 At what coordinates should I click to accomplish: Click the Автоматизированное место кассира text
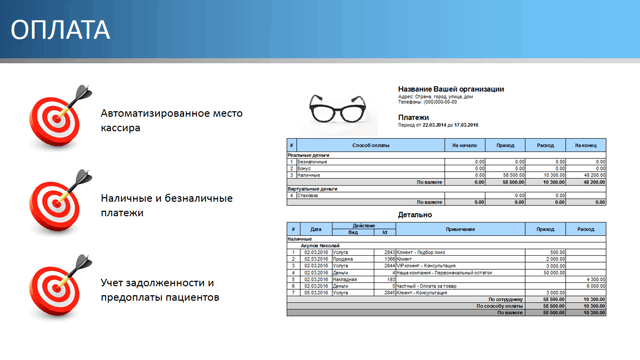pyautogui.click(x=171, y=120)
